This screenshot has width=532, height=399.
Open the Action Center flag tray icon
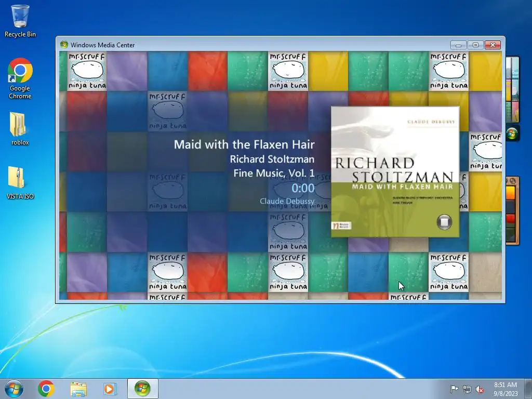click(x=454, y=389)
